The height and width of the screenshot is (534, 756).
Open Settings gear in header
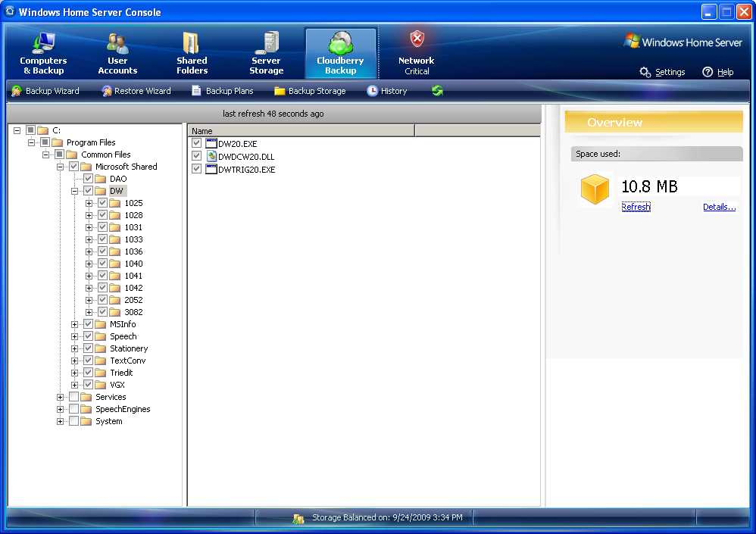point(645,72)
